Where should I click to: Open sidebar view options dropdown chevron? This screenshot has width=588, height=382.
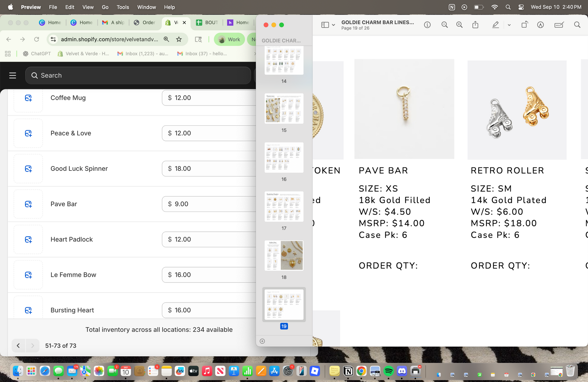(333, 25)
